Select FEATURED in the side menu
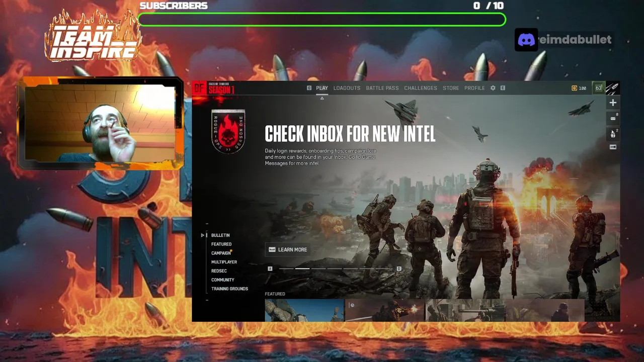 pyautogui.click(x=221, y=244)
